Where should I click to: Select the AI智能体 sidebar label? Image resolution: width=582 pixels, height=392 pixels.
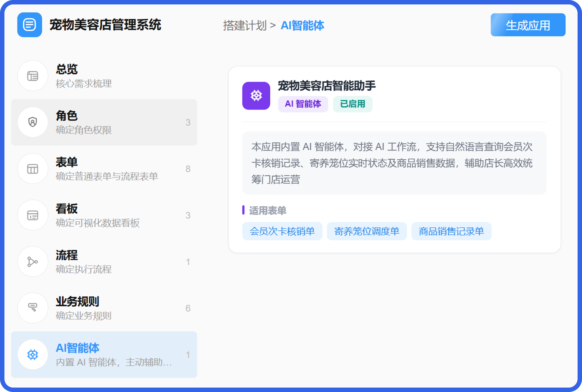(78, 348)
